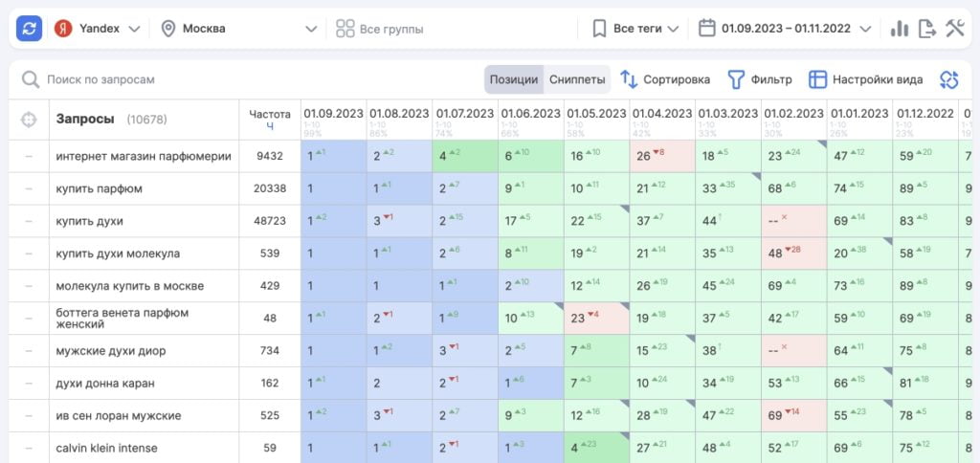Click the Yandex logo icon
This screenshot has width=980, height=463.
pos(63,29)
